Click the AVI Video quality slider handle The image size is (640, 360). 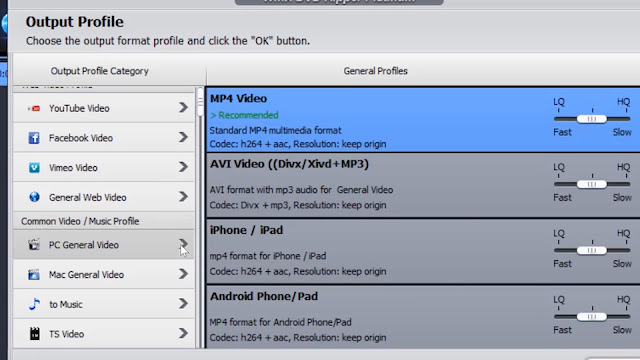coord(591,184)
